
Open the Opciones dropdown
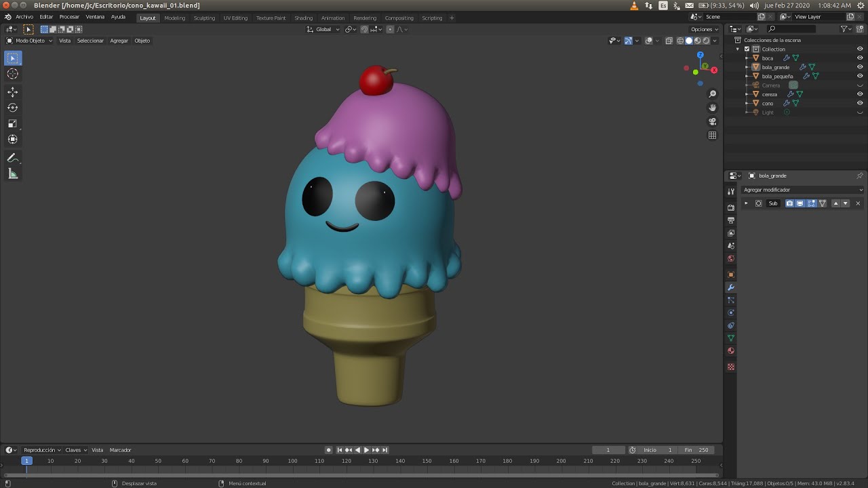pyautogui.click(x=704, y=29)
